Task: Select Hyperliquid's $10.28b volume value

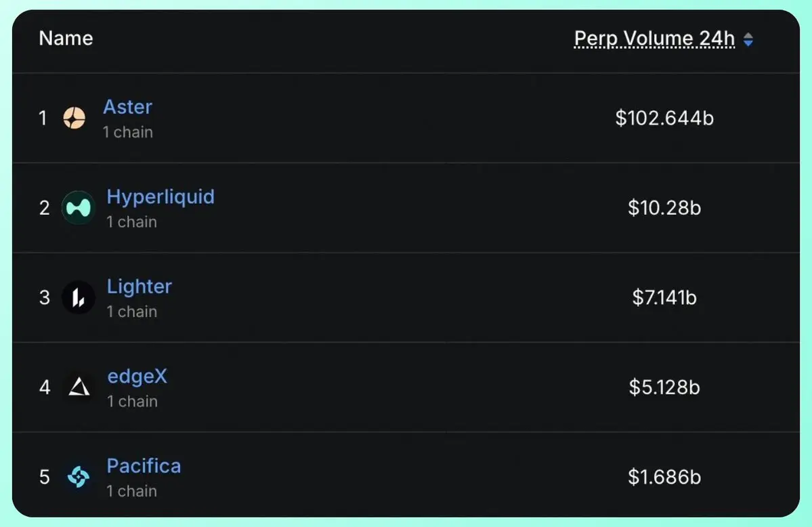Action: coord(664,208)
